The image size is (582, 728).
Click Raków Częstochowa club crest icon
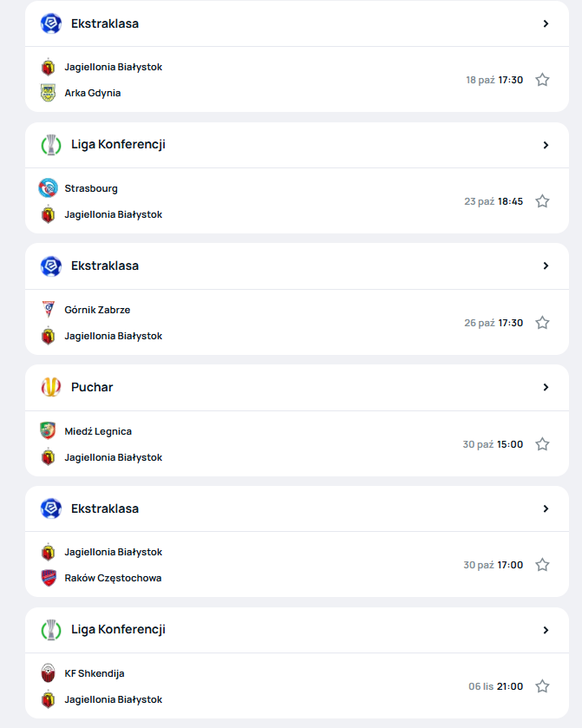(x=49, y=578)
